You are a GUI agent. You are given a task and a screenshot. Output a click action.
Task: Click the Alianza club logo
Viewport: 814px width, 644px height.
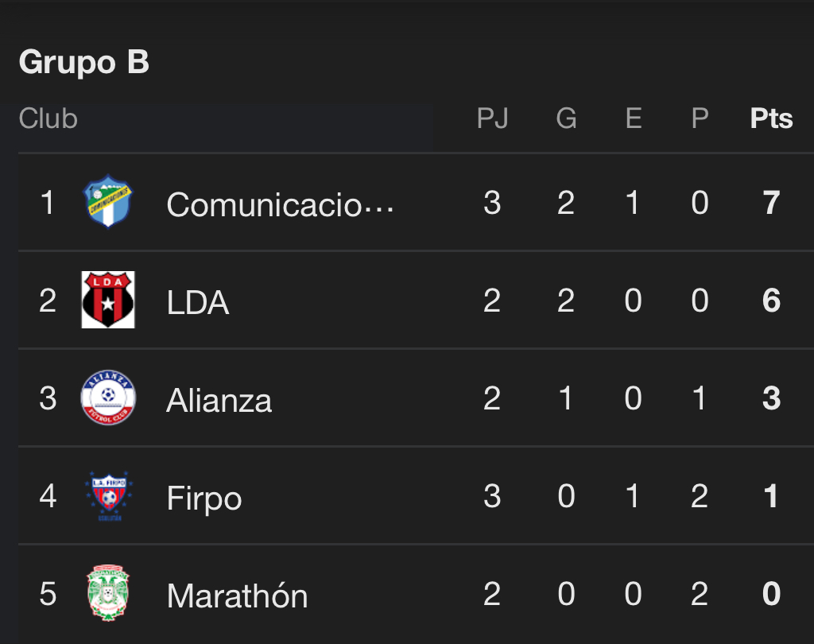coord(108,398)
